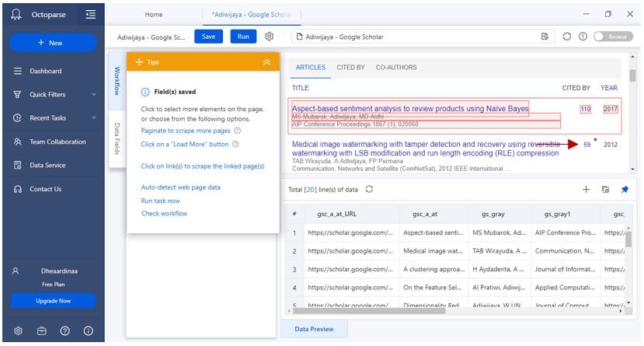The width and height of the screenshot is (644, 346).
Task: Pin the data preview panel
Action: coord(625,189)
